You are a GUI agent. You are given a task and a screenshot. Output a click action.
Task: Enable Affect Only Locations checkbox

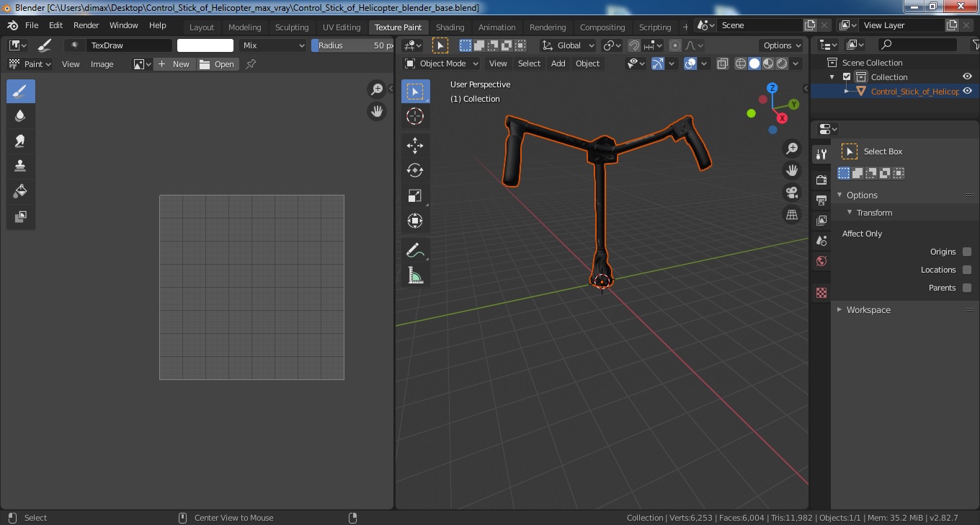coord(967,270)
